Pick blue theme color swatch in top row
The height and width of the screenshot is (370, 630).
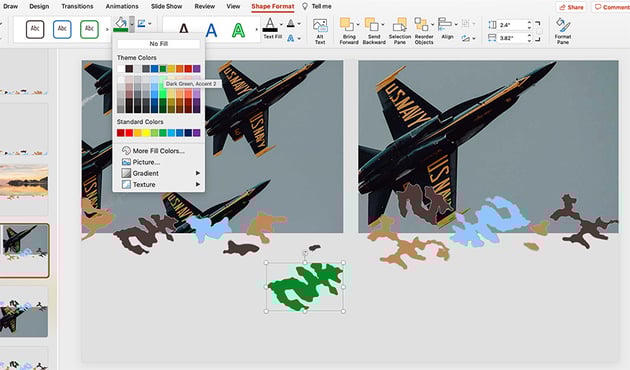coord(154,69)
